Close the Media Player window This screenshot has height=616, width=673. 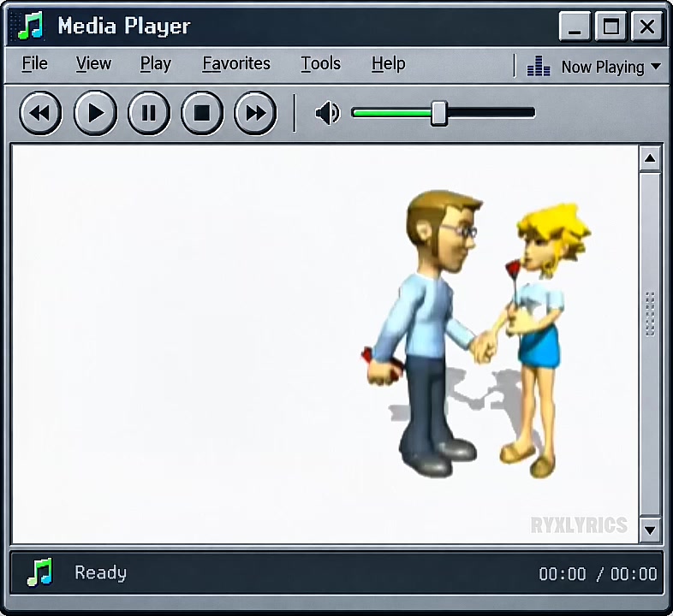click(x=646, y=27)
